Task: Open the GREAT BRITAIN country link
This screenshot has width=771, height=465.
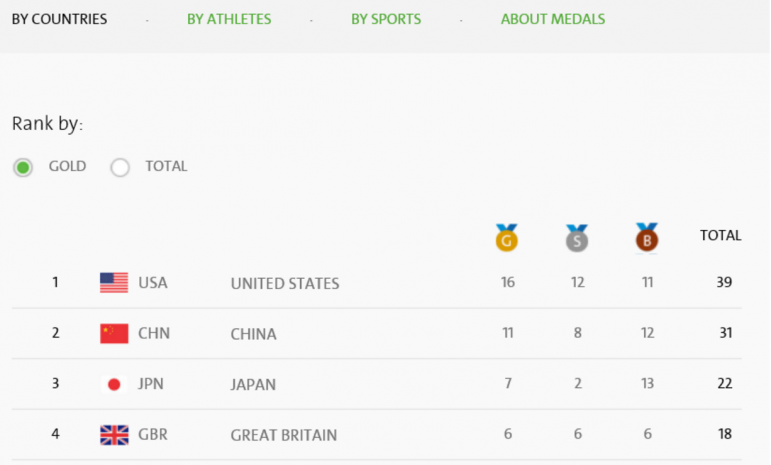Action: 284,435
